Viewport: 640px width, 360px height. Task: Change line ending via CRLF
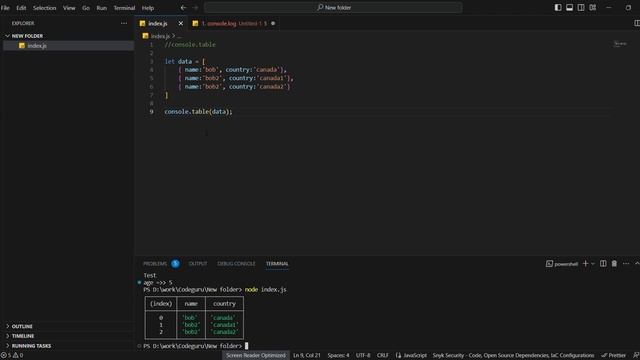(x=382, y=356)
